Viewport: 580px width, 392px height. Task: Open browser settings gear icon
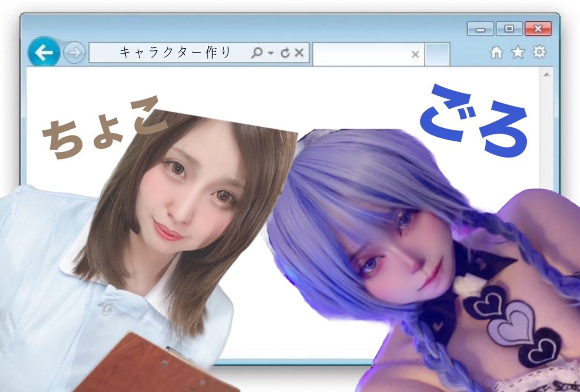coord(539,52)
